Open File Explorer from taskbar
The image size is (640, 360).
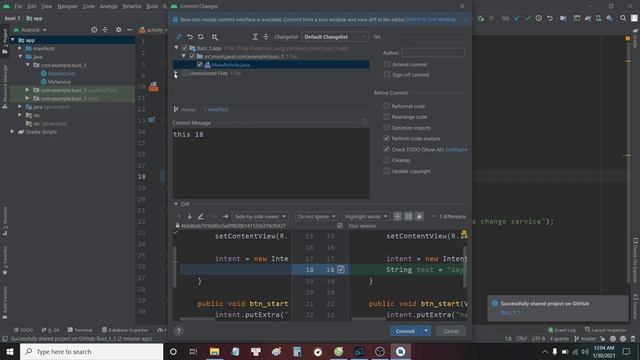click(215, 351)
